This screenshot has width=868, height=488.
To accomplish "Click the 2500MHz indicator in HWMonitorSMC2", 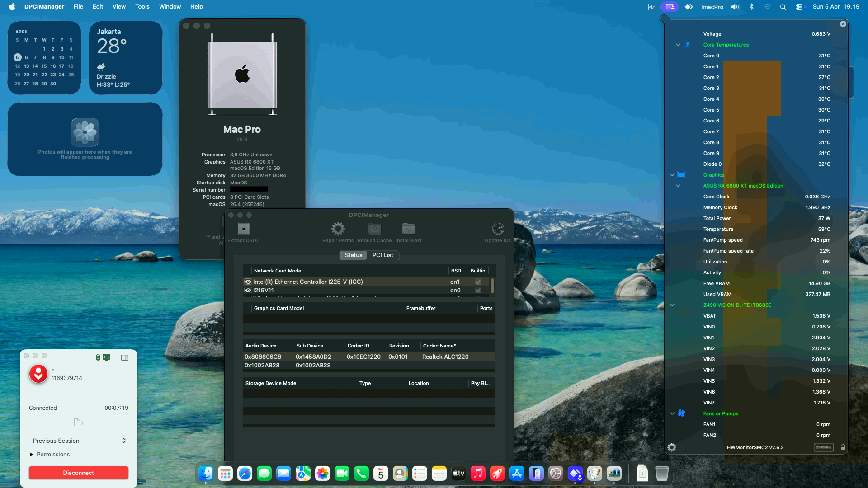I will pyautogui.click(x=823, y=447).
